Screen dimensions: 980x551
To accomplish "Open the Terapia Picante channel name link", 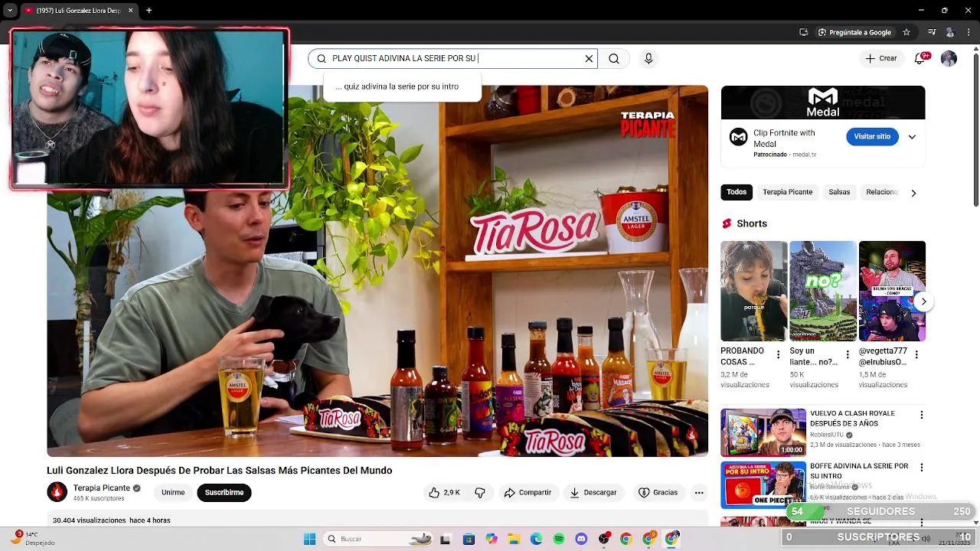I will pyautogui.click(x=102, y=488).
